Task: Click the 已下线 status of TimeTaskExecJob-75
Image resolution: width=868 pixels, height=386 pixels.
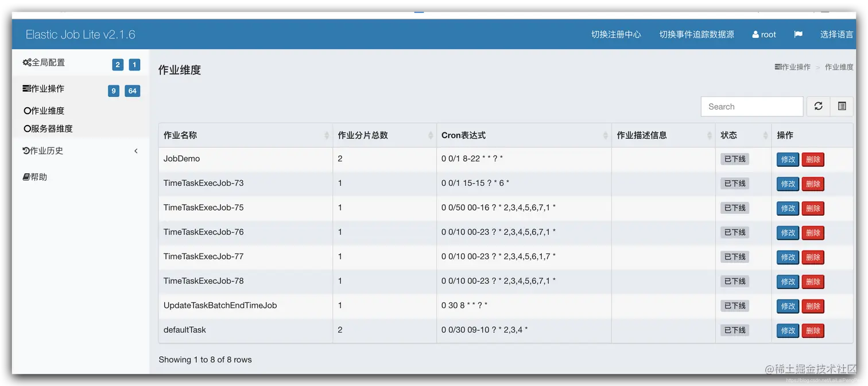Action: (735, 208)
